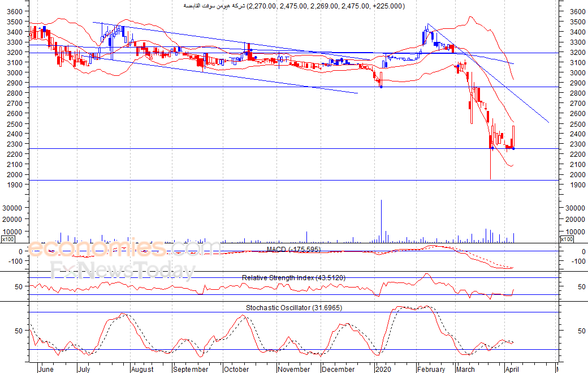588x373 pixels.
Task: Click the tallest volume bar in early 2020
Action: click(381, 221)
